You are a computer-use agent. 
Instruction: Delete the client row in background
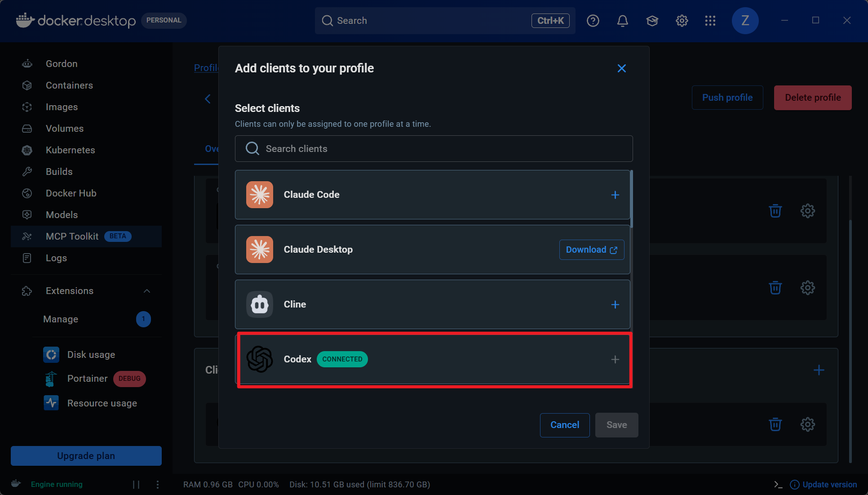click(775, 424)
